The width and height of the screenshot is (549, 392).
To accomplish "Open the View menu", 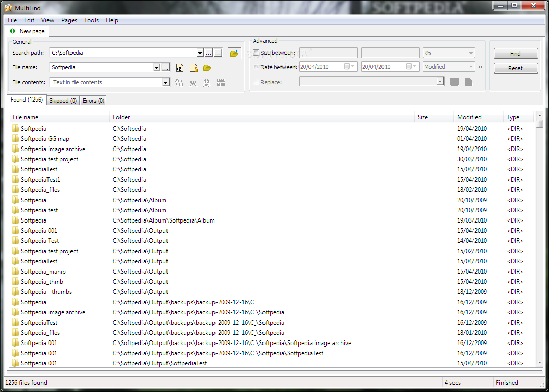I will pyautogui.click(x=47, y=20).
